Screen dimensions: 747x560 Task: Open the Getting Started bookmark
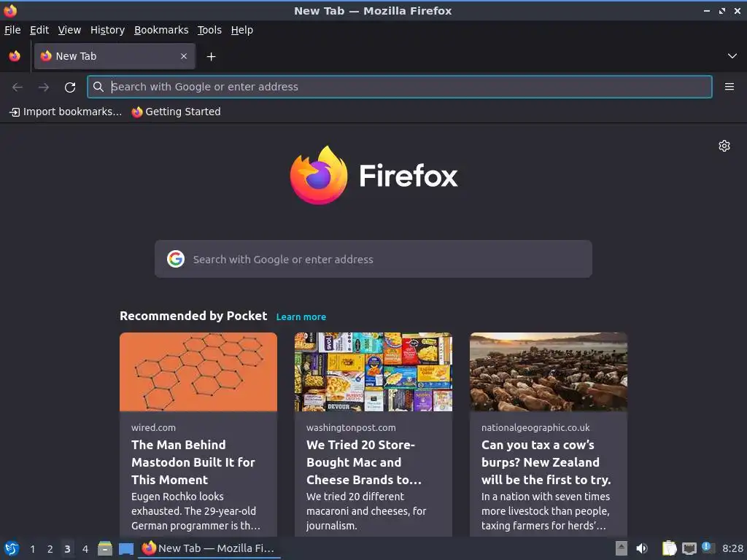177,112
